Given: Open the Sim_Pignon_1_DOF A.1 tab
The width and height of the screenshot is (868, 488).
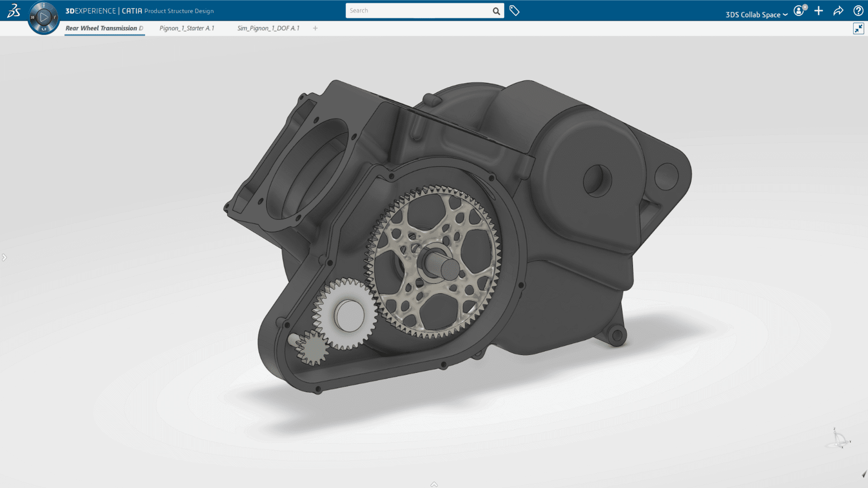Looking at the screenshot, I should [x=267, y=28].
